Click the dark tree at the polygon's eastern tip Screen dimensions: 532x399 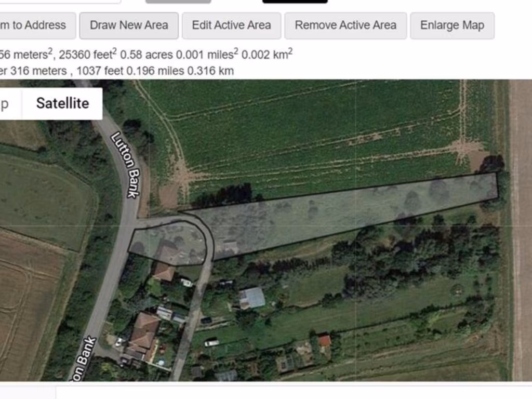pos(492,165)
